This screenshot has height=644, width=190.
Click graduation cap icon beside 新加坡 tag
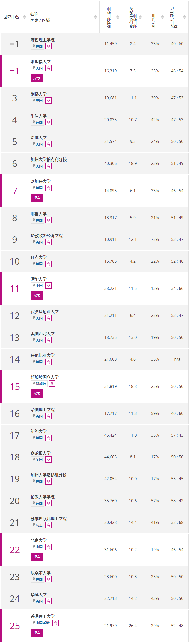[52, 384]
